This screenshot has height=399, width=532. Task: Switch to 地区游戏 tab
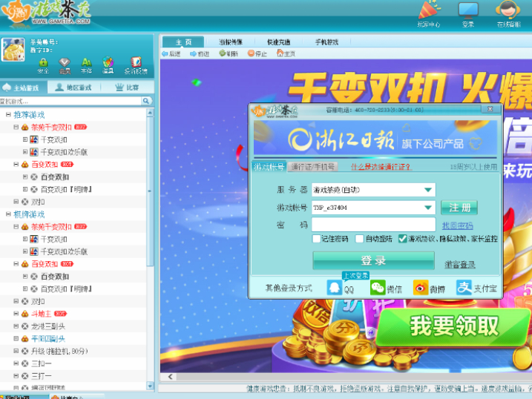coord(74,88)
